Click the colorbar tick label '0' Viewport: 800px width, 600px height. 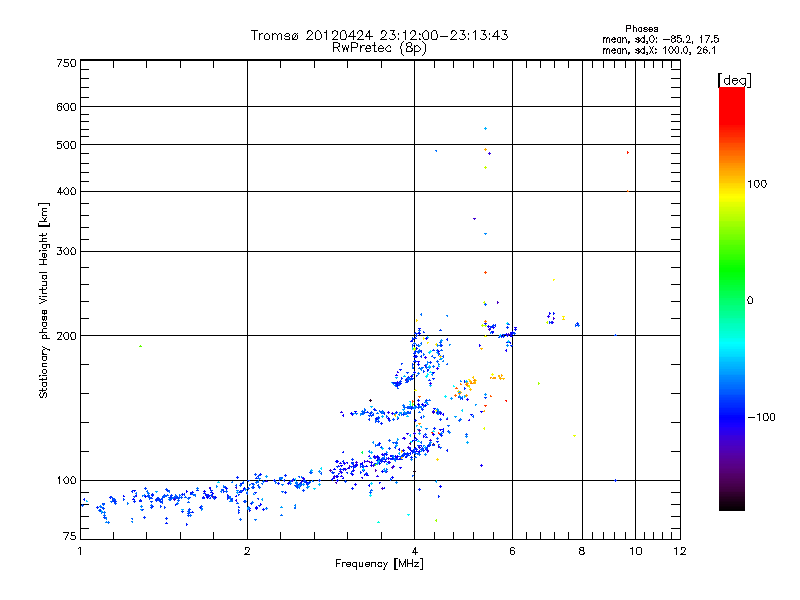click(750, 301)
